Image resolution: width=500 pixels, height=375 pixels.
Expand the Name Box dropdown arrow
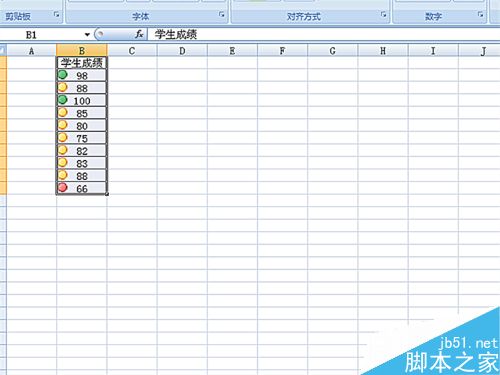pyautogui.click(x=87, y=35)
